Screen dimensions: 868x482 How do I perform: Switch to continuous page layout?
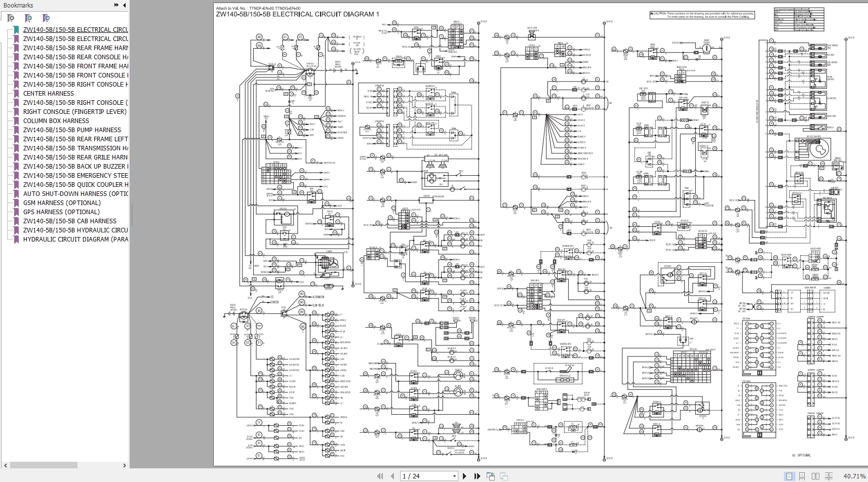[x=802, y=476]
